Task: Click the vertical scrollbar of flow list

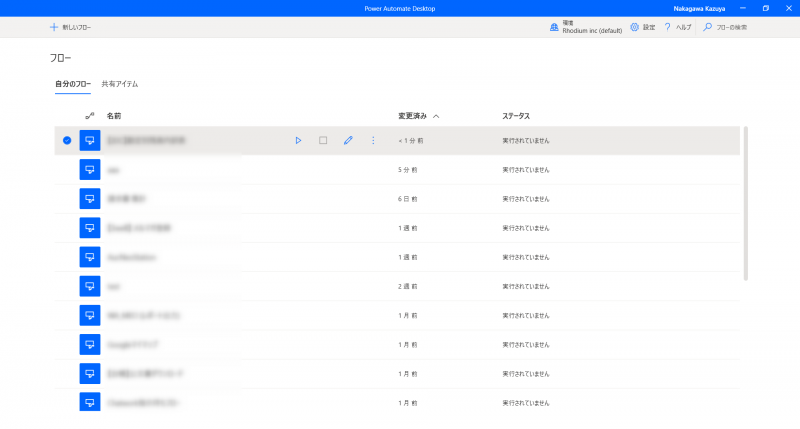Action: point(746,200)
